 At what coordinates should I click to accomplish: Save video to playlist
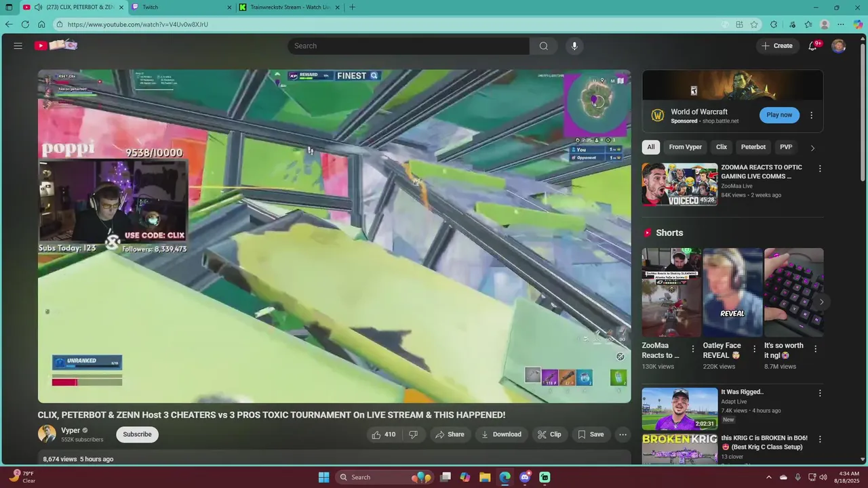coord(590,434)
